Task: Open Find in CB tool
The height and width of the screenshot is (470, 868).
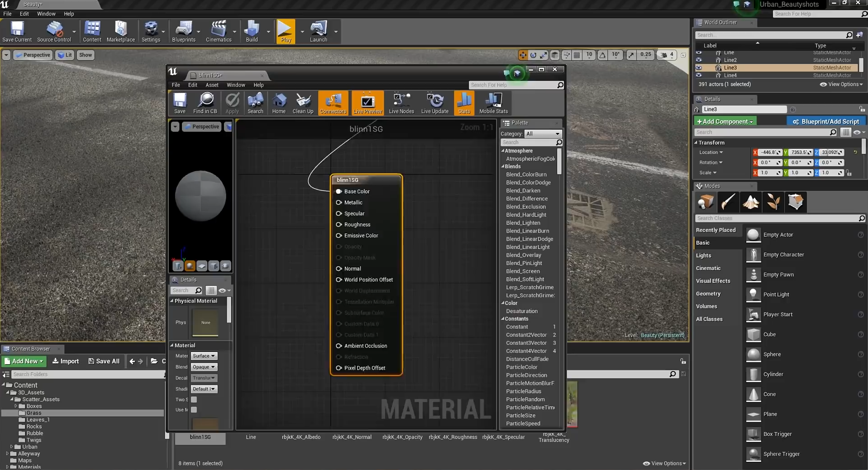Action: (x=205, y=103)
